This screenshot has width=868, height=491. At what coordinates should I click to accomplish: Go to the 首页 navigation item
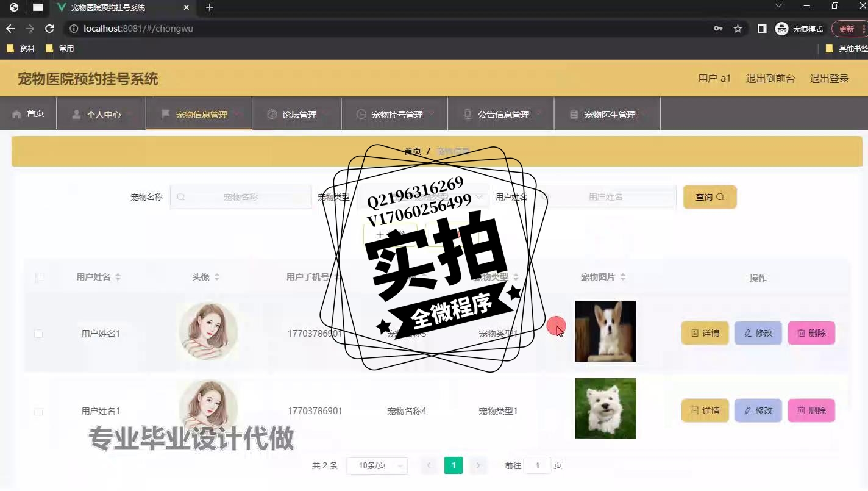point(28,113)
